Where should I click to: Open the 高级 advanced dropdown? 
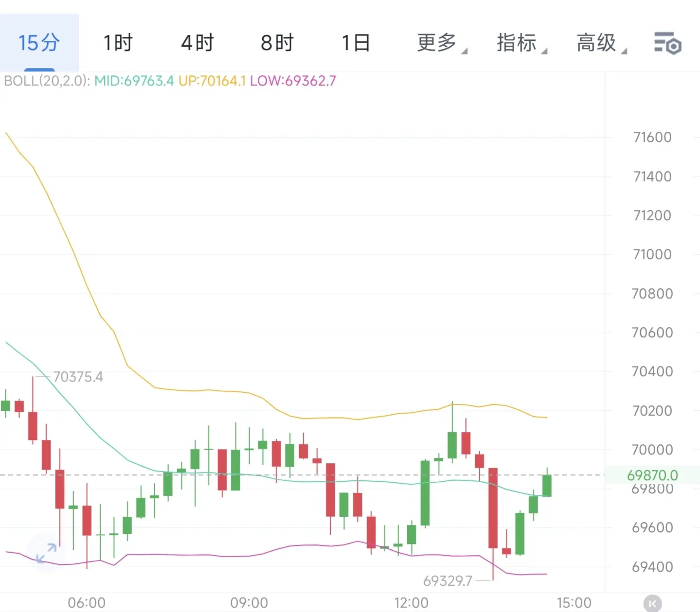pos(601,43)
